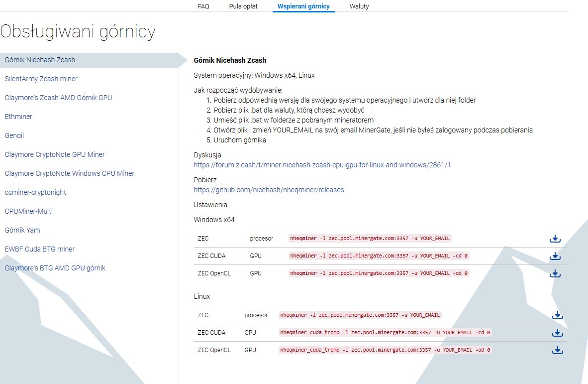Select the Wspierani górnicy tab
Screen dimensions: 588x384
coord(303,6)
